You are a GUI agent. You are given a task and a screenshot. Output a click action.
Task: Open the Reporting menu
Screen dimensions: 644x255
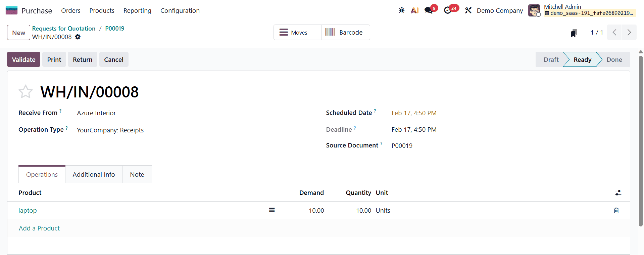137,10
